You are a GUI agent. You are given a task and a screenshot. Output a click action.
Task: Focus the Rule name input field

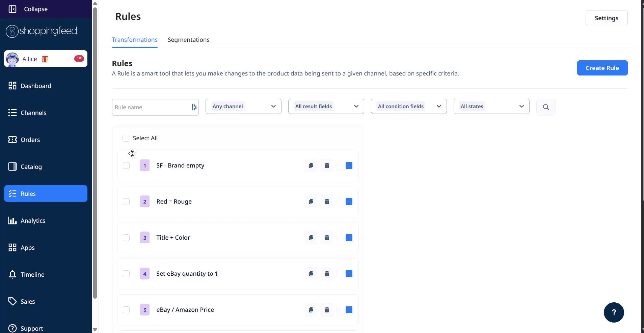tap(155, 107)
